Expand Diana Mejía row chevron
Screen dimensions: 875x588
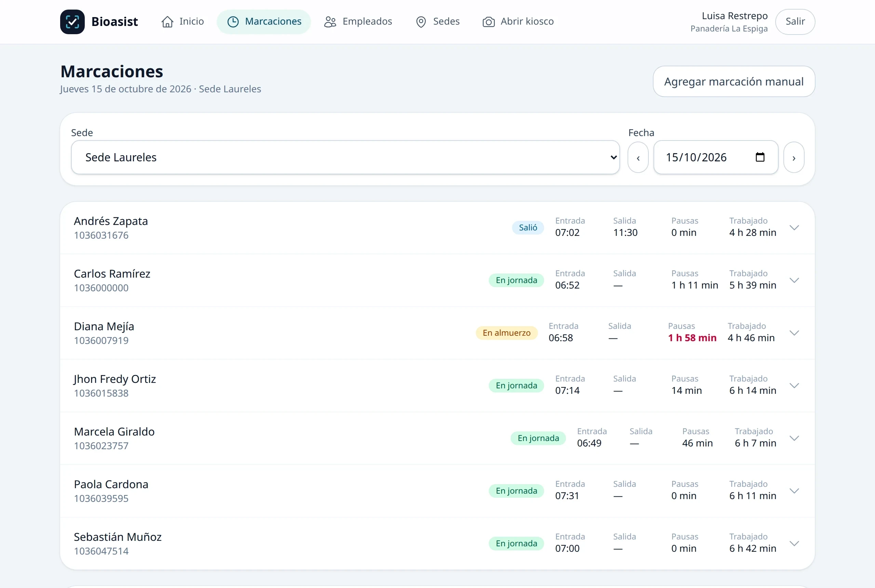(794, 333)
